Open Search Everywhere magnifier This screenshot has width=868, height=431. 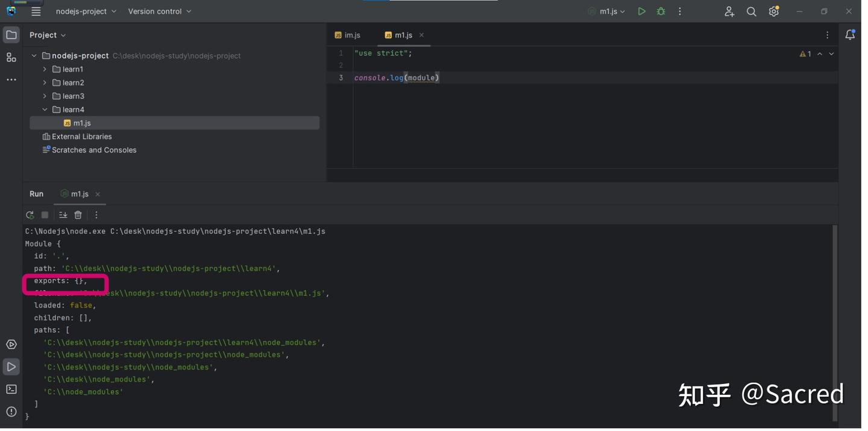[751, 11]
